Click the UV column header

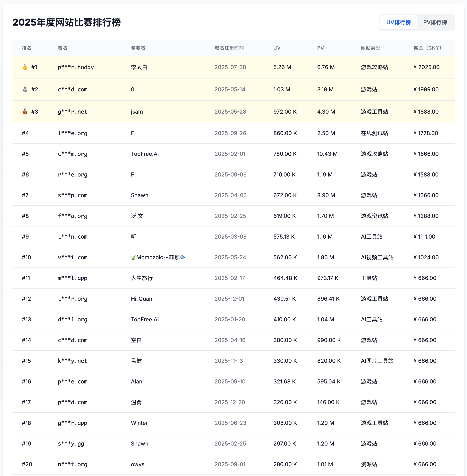277,48
